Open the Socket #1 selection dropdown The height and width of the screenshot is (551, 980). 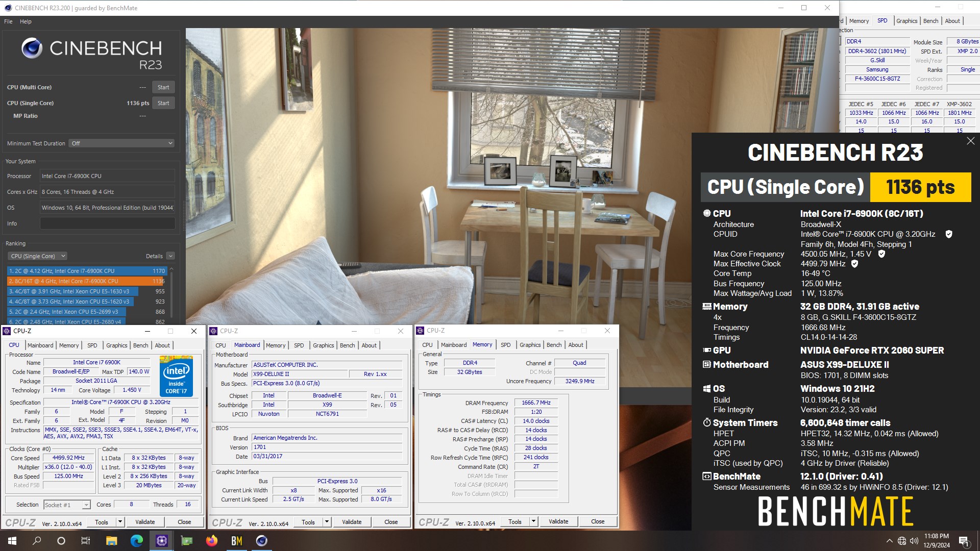pos(67,505)
